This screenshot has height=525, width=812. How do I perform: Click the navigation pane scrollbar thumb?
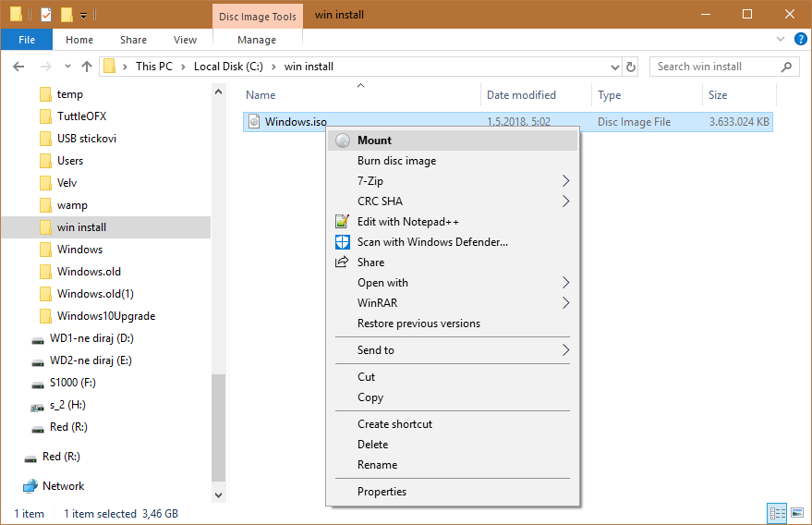pos(219,428)
